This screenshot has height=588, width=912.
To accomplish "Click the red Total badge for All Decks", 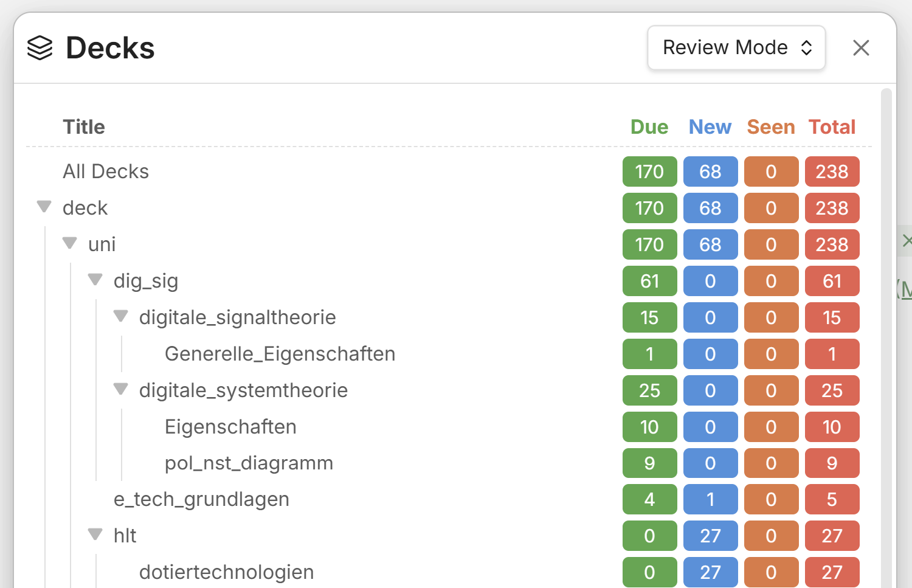I will 832,171.
